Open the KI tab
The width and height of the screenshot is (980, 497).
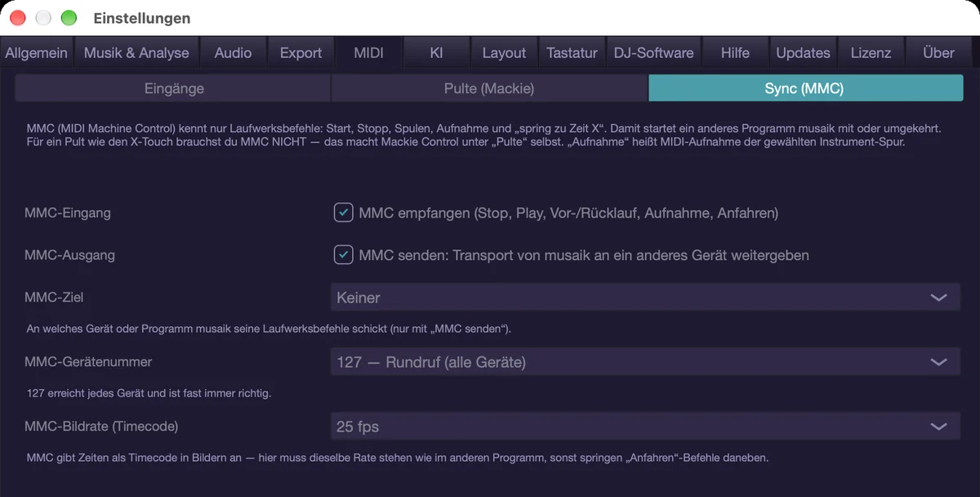436,52
